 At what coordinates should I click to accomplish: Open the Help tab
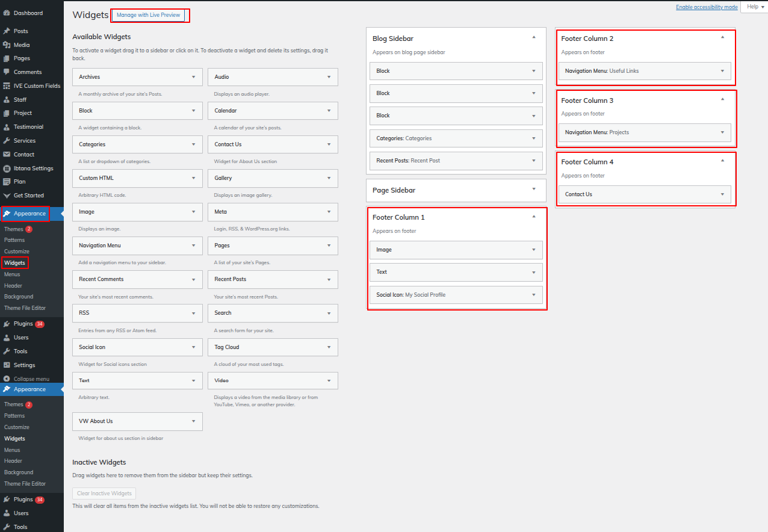click(755, 7)
